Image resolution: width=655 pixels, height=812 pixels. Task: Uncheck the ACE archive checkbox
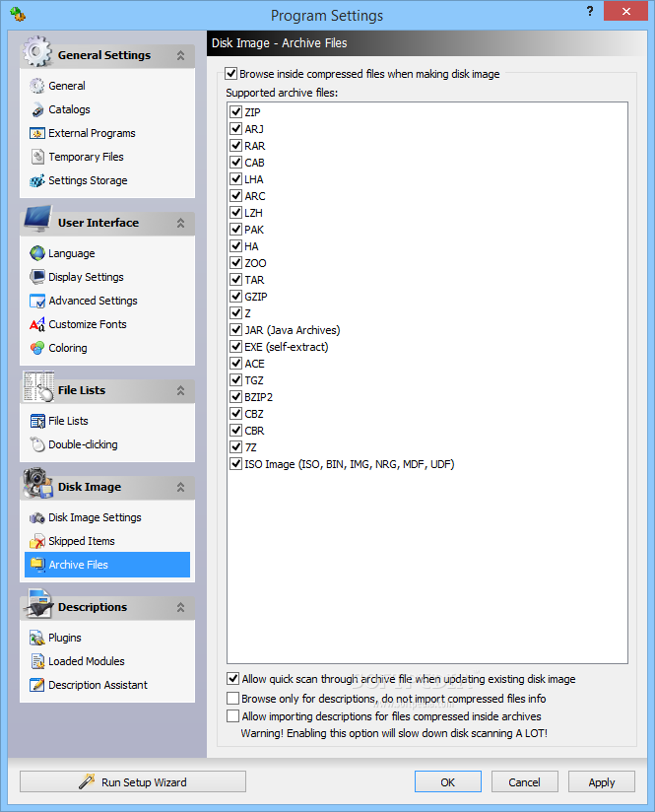(x=236, y=363)
